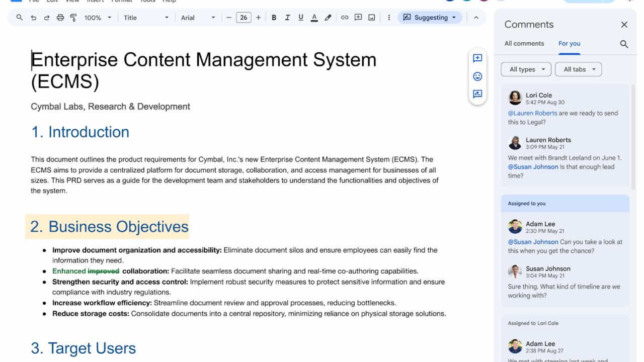Select the font size field showing 26
This screenshot has height=362, width=644.
(x=244, y=18)
